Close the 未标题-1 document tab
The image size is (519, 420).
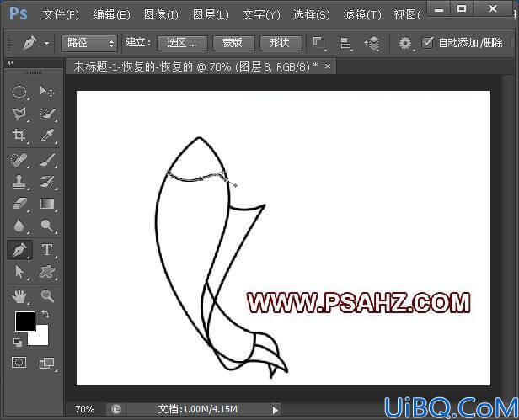coord(328,66)
